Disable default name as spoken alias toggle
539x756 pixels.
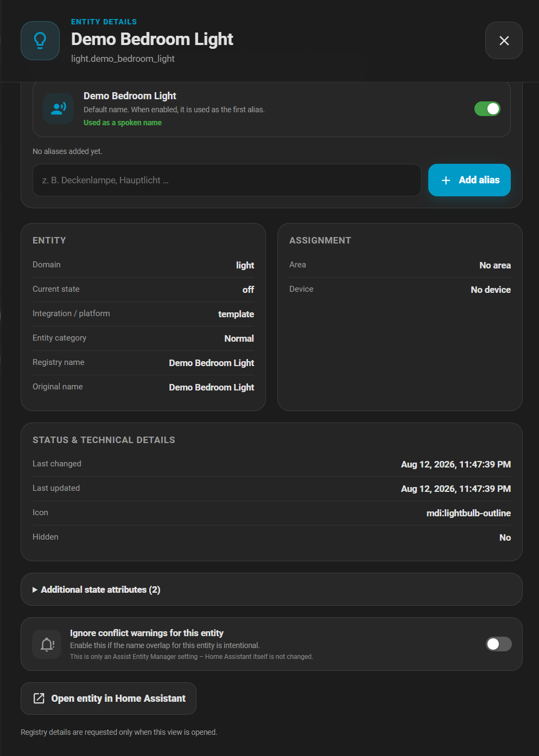pyautogui.click(x=487, y=109)
